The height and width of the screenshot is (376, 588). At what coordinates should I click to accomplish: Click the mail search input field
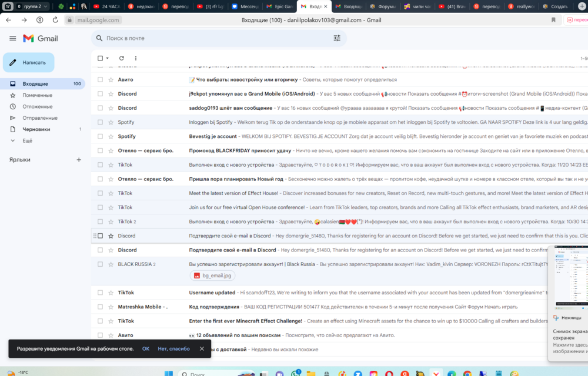coord(218,38)
